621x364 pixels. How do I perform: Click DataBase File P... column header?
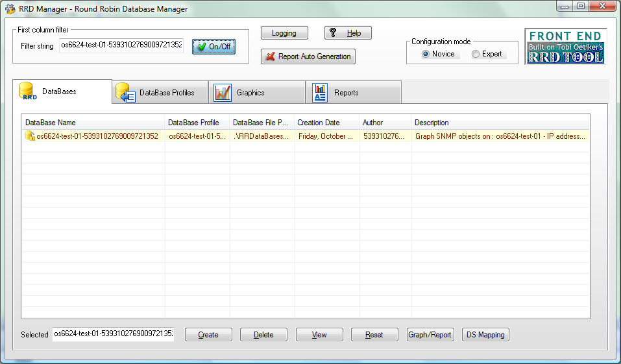[262, 123]
